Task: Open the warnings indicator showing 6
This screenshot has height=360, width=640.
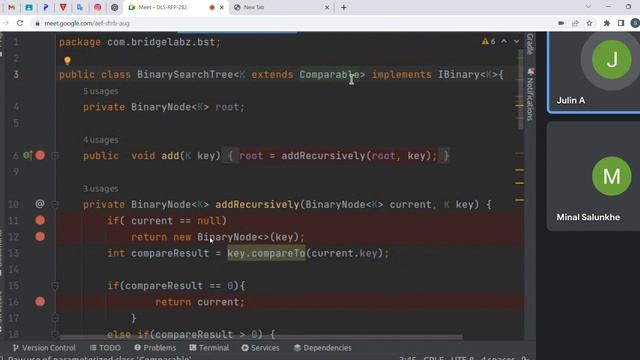Action: [489, 42]
